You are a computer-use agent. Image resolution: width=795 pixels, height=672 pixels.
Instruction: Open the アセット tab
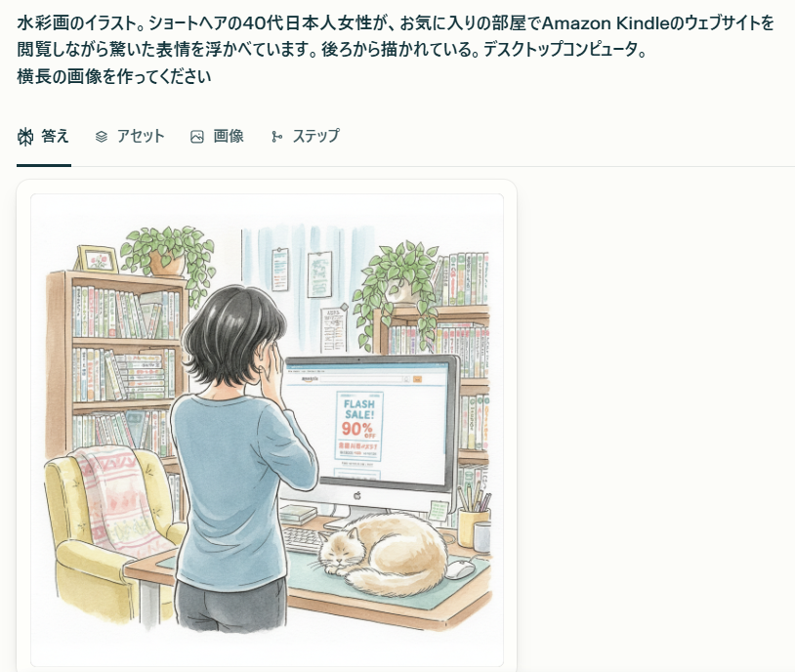130,137
